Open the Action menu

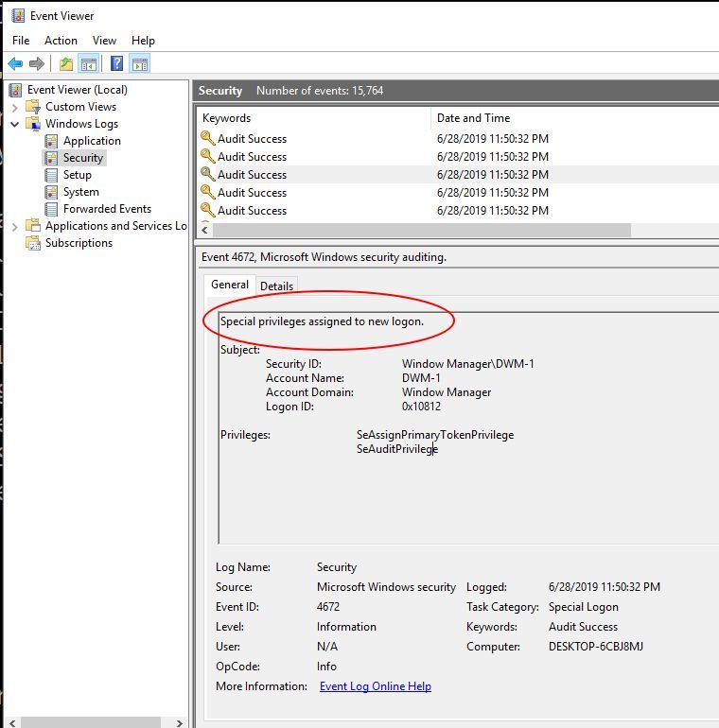click(61, 41)
